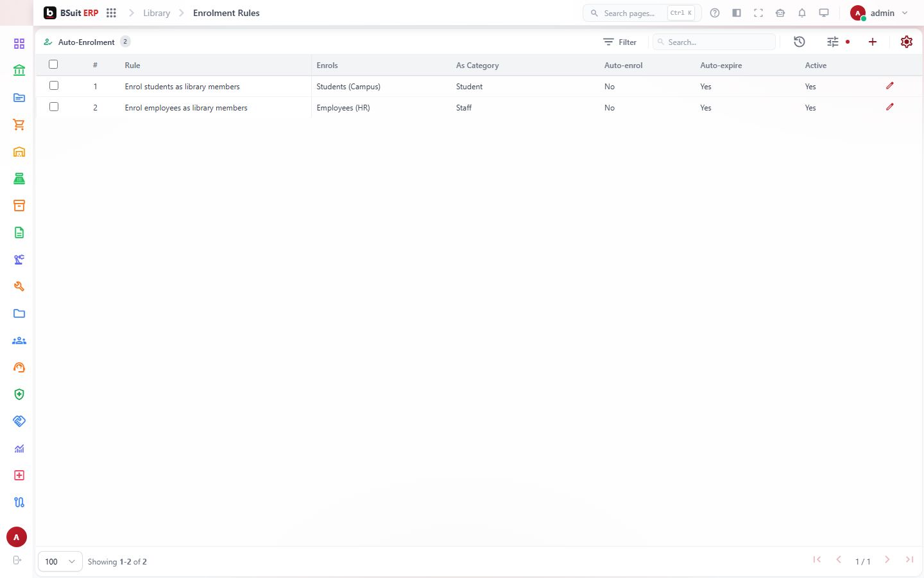Open the cash register module in sidebar
The height and width of the screenshot is (578, 924).
(x=19, y=179)
